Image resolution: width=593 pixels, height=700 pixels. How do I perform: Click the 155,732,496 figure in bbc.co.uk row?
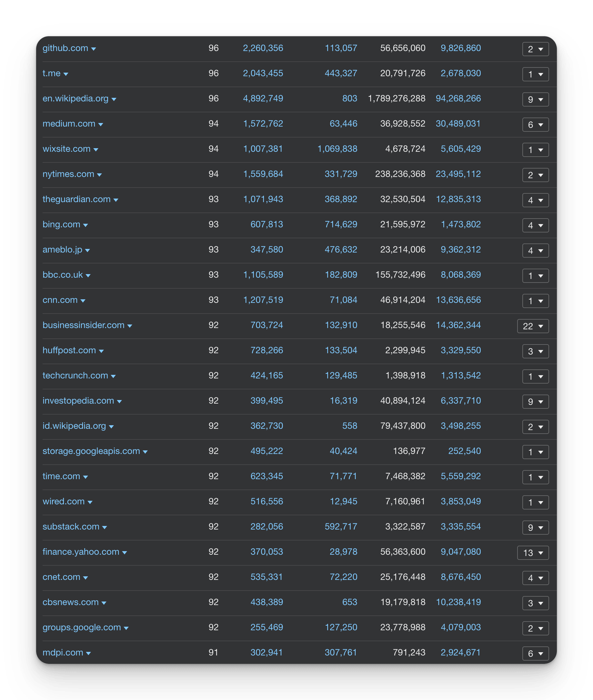pyautogui.click(x=400, y=275)
